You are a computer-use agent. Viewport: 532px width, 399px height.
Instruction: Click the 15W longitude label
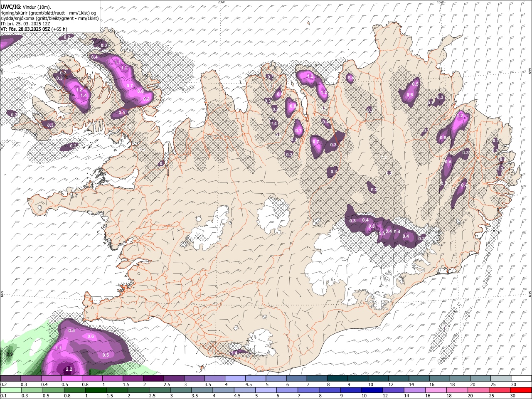(x=441, y=2)
